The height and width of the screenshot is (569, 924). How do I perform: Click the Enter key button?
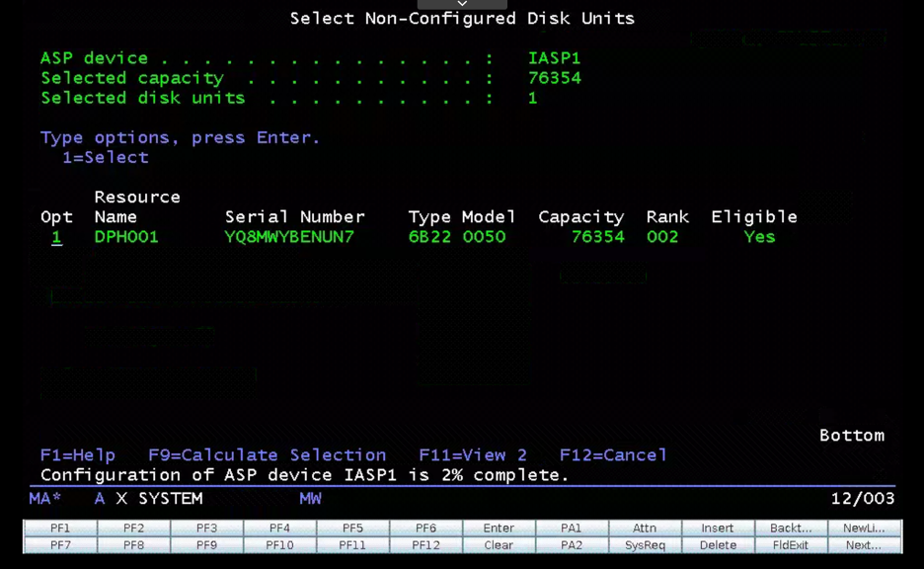click(x=500, y=528)
